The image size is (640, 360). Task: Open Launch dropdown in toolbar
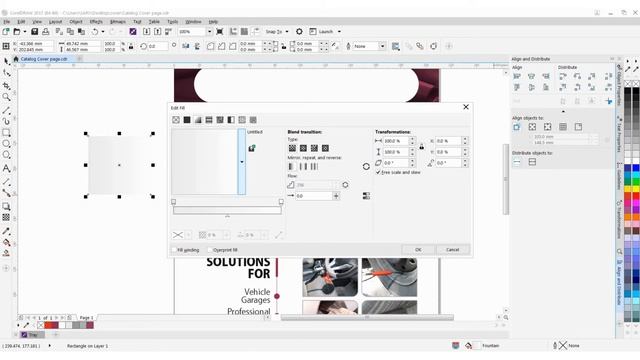pyautogui.click(x=339, y=31)
